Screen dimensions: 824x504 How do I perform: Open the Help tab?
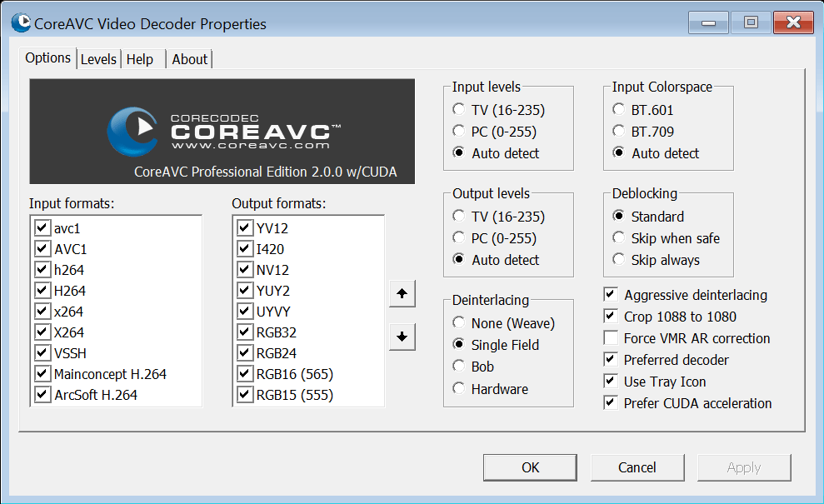tap(140, 59)
